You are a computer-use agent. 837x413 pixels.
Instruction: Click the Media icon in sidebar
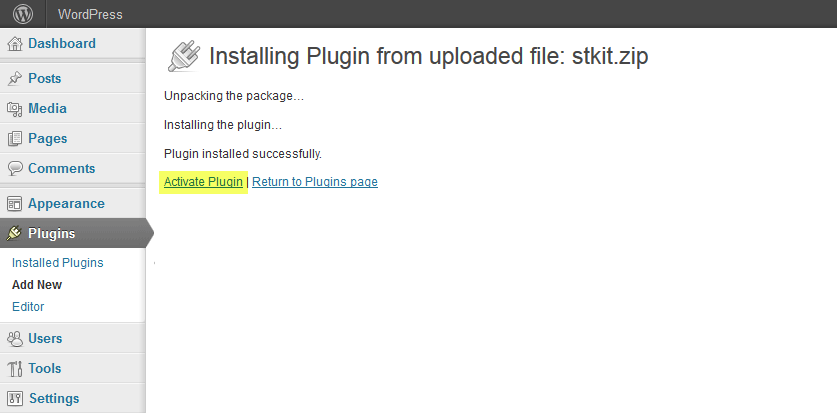click(x=15, y=109)
